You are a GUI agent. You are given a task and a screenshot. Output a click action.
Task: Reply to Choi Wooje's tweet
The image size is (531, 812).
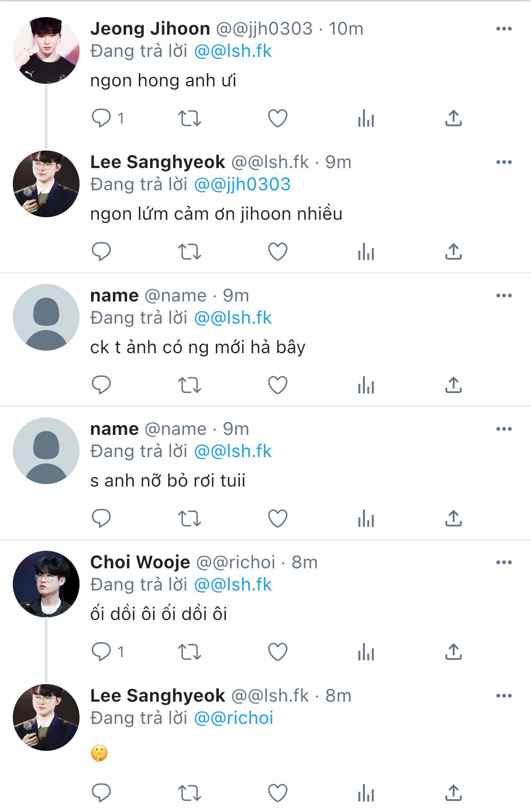pyautogui.click(x=101, y=652)
